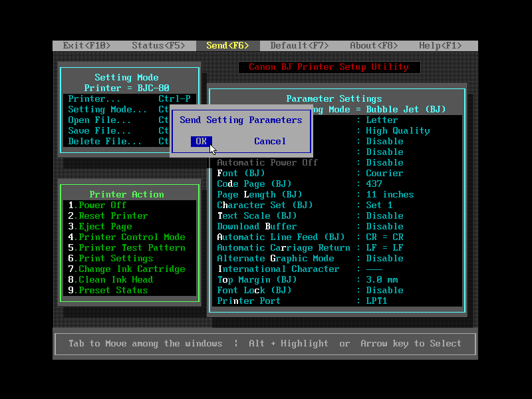Click the CR = CR value
This screenshot has width=532, height=399.
(384, 237)
